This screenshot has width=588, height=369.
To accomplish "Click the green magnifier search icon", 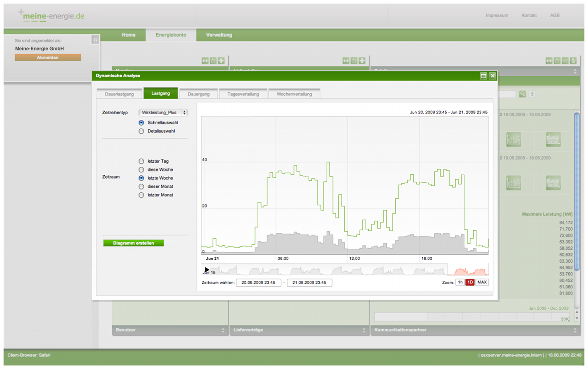I will pos(522,94).
